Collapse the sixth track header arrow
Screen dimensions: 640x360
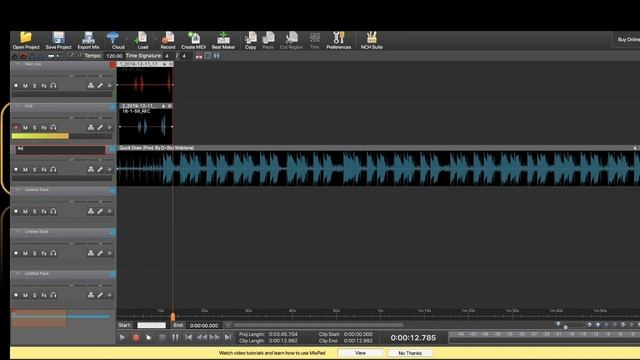[18, 273]
